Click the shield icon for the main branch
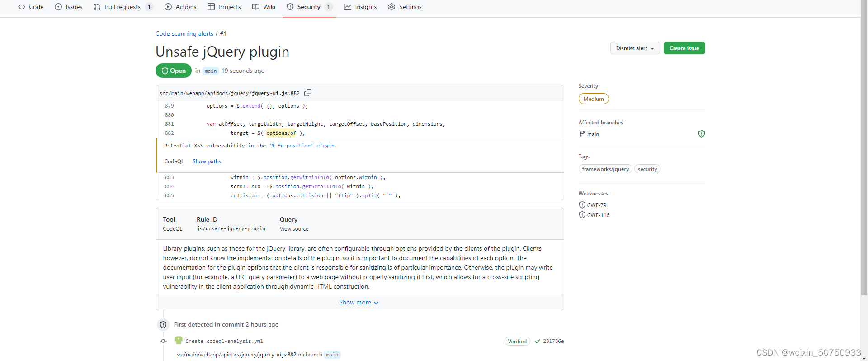868x361 pixels. pyautogui.click(x=701, y=134)
